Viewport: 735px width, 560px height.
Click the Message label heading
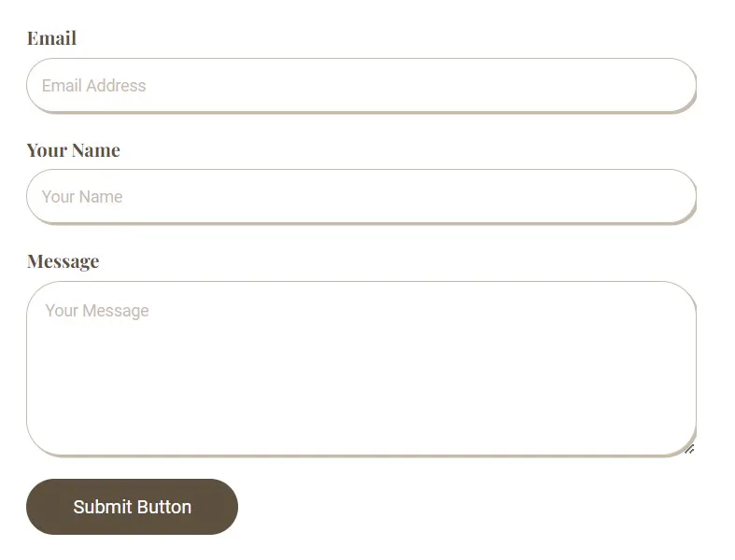point(64,261)
